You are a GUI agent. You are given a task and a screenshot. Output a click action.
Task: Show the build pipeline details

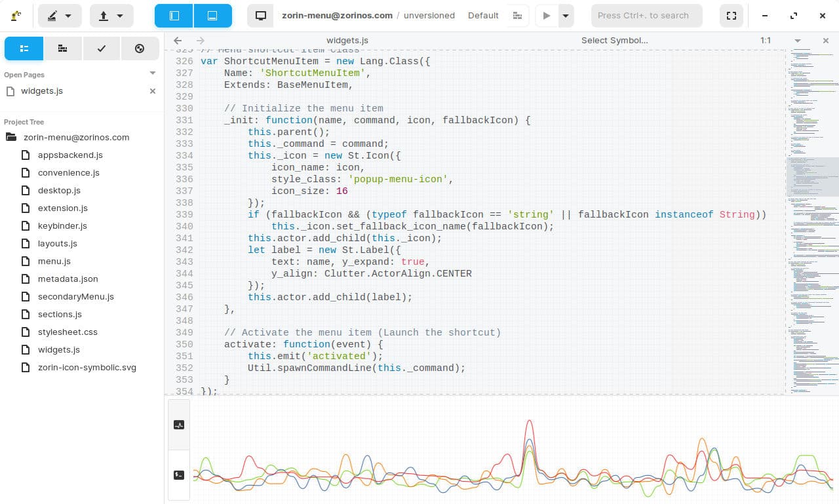(x=518, y=16)
